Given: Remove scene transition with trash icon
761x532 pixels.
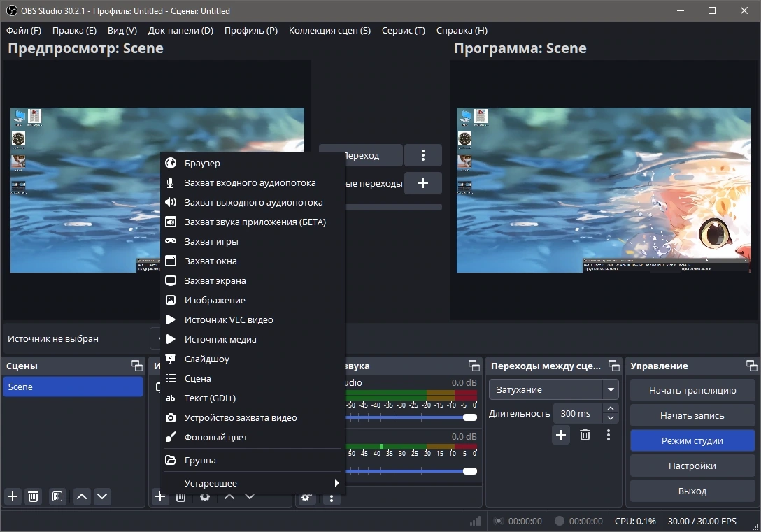Looking at the screenshot, I should tap(585, 435).
